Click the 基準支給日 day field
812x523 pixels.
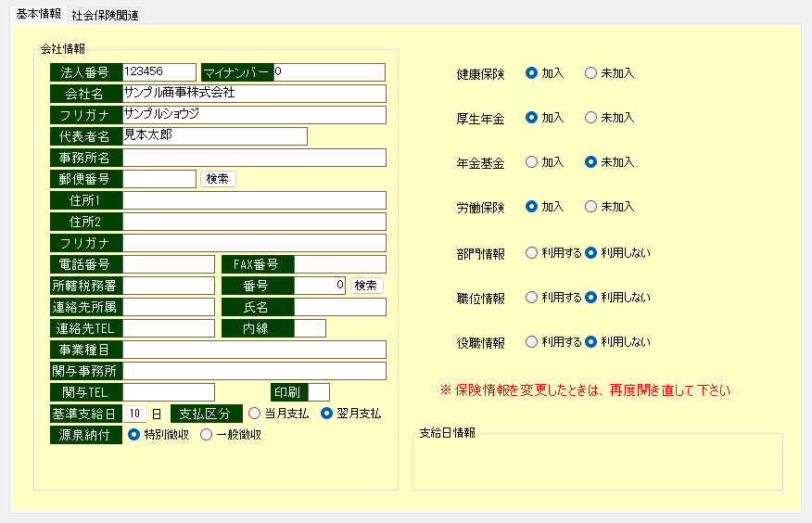[135, 414]
